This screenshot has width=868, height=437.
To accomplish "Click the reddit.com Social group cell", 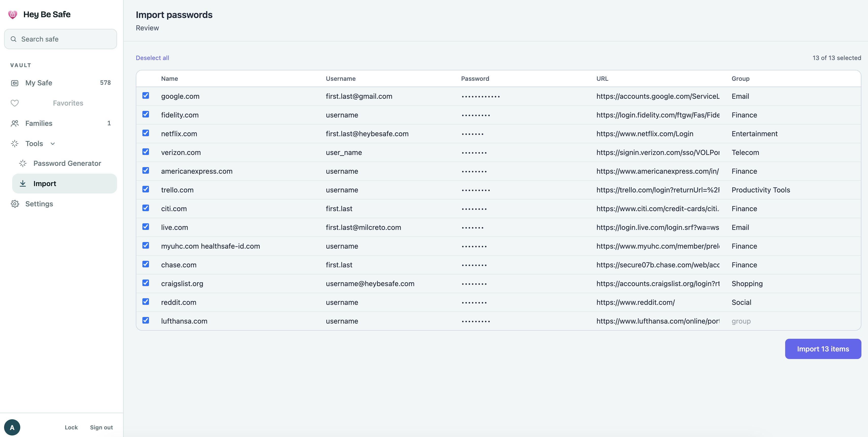I will 741,302.
